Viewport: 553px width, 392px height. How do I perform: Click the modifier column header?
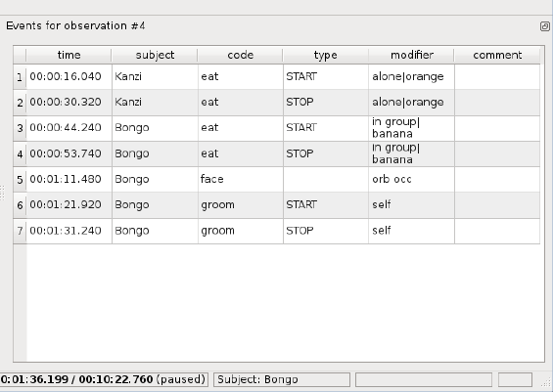coord(411,55)
